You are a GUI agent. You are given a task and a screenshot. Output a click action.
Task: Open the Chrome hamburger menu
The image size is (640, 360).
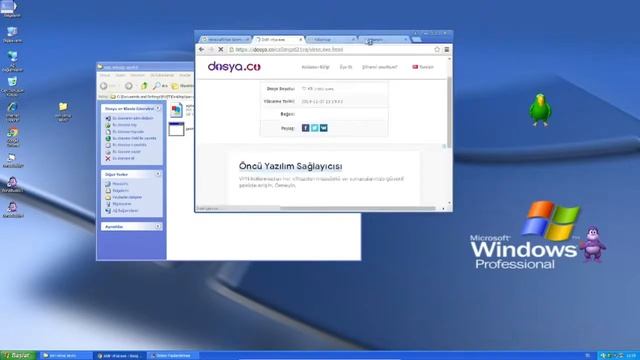[x=447, y=49]
